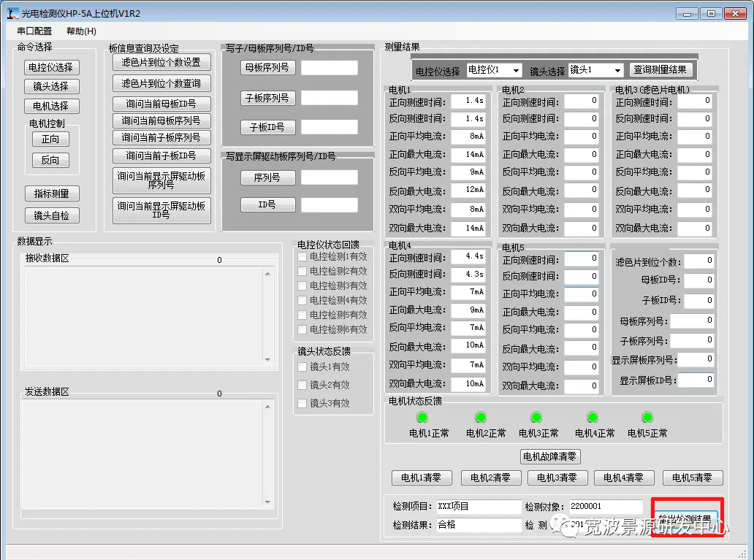Expand the 镜头选择 dropdown showing 镜头1
This screenshot has width=754, height=560.
[595, 70]
